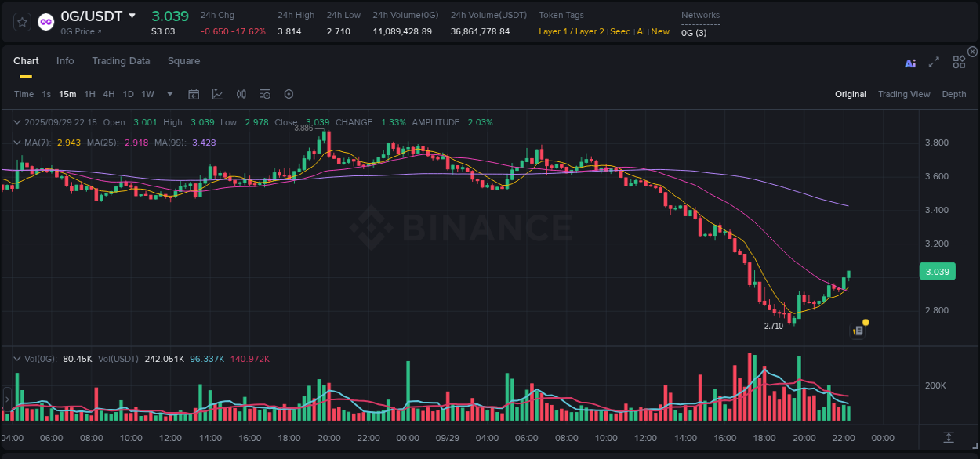Open the indicator settings list icon

tap(265, 94)
